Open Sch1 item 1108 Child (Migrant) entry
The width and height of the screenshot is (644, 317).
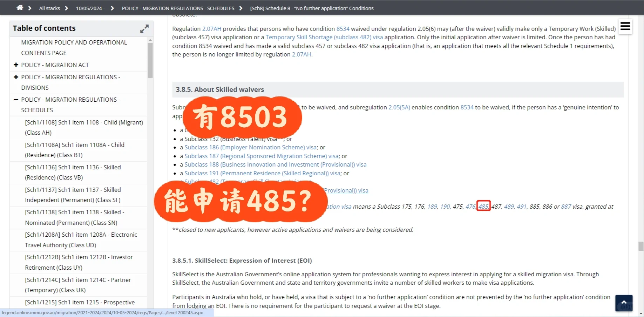[84, 127]
